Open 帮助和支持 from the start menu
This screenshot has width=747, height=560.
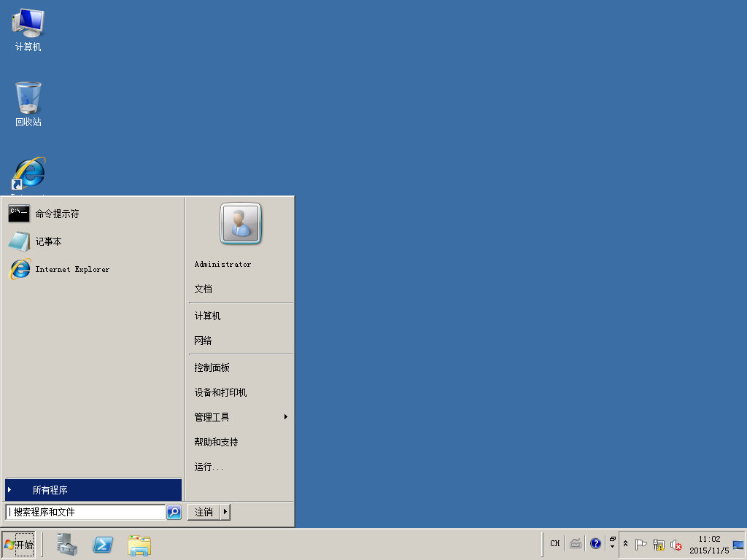(216, 442)
